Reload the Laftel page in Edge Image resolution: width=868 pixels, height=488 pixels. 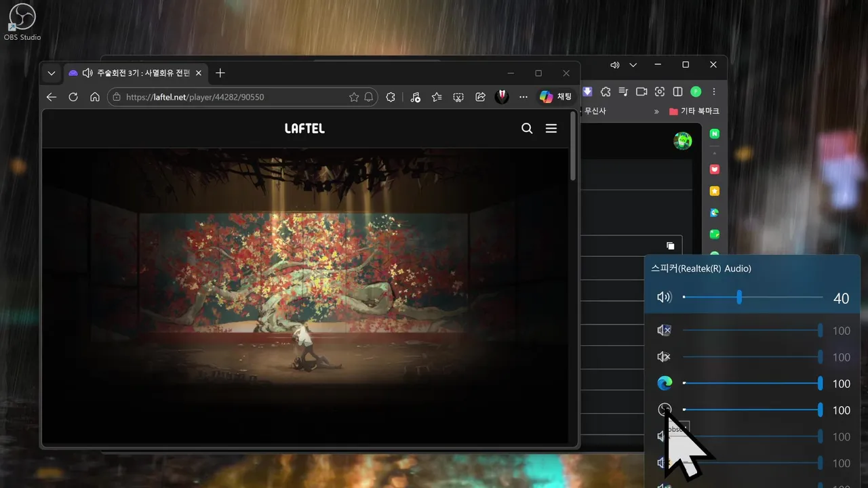pos(73,97)
